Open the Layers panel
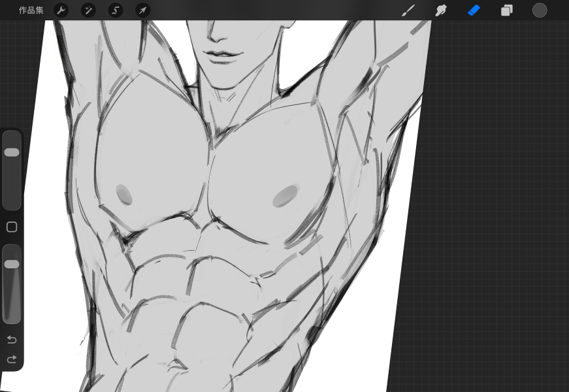 [507, 10]
